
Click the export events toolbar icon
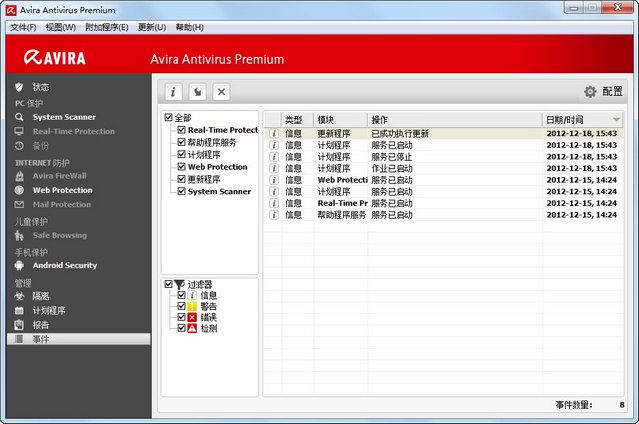click(x=198, y=92)
